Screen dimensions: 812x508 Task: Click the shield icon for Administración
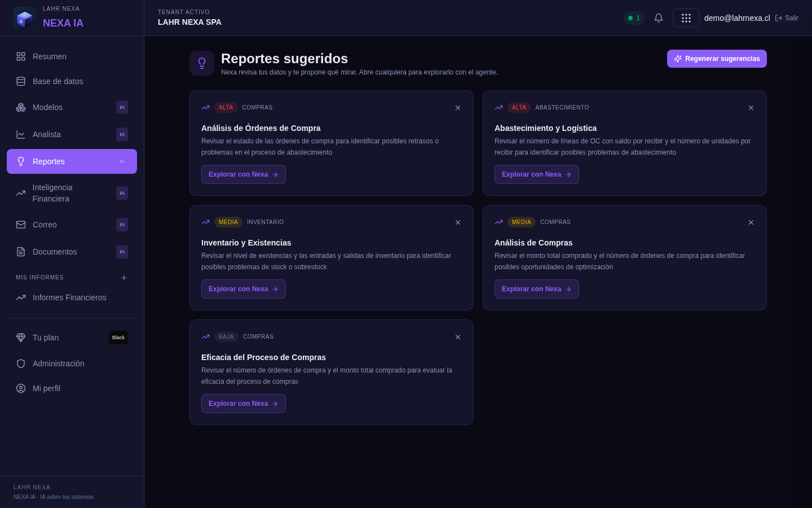click(x=21, y=364)
